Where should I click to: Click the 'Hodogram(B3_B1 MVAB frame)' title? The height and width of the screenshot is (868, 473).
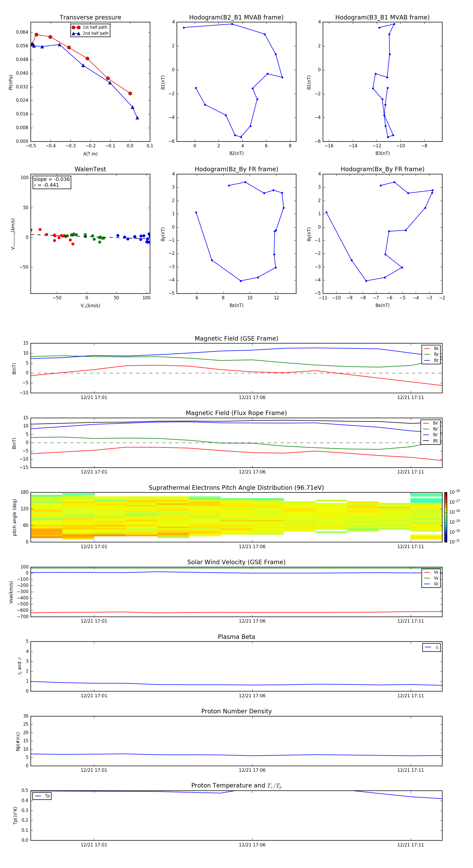[x=382, y=17]
